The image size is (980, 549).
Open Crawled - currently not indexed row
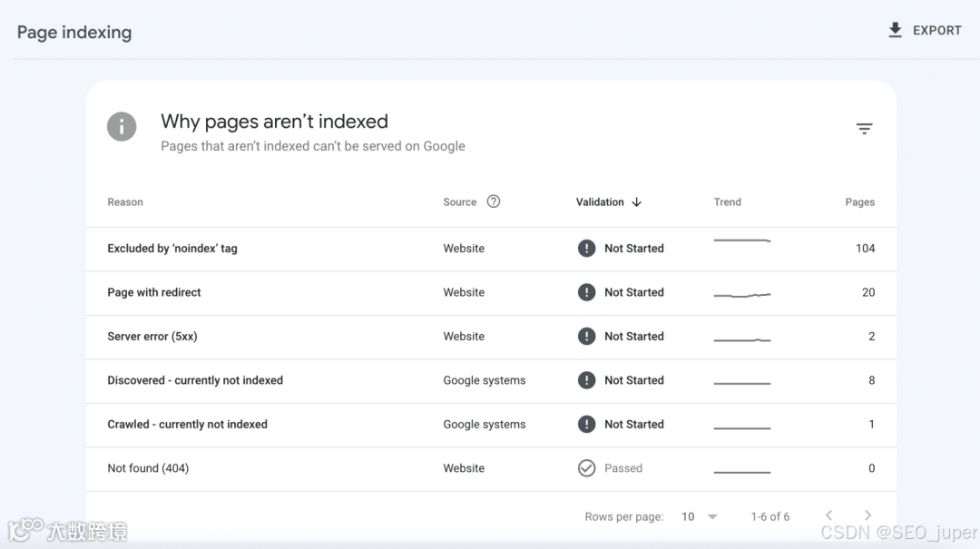pos(187,424)
